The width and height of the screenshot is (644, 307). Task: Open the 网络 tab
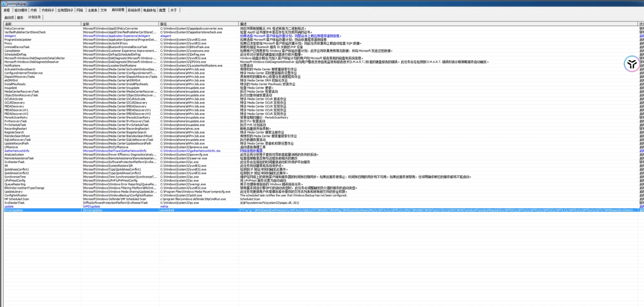[80, 10]
